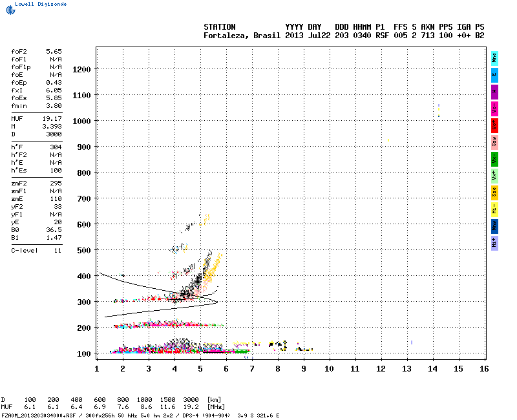Screen dimensions: 517x420
Task: Click the RSF program code in header
Action: (382, 36)
